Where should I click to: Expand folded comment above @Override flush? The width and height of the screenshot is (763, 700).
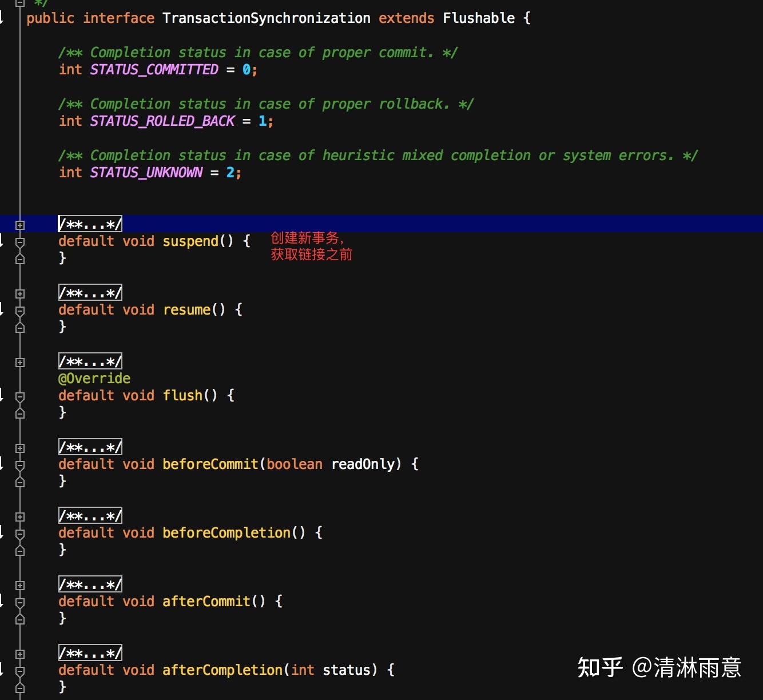pyautogui.click(x=20, y=362)
